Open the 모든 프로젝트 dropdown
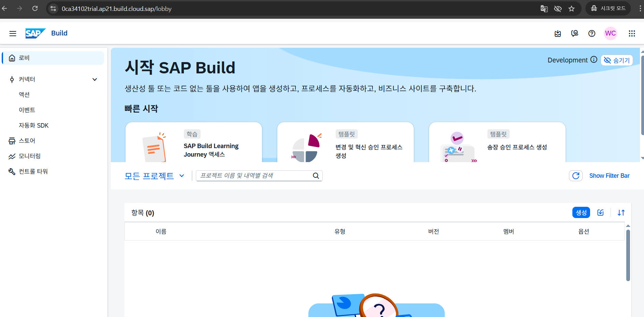Image resolution: width=644 pixels, height=317 pixels. (x=154, y=176)
